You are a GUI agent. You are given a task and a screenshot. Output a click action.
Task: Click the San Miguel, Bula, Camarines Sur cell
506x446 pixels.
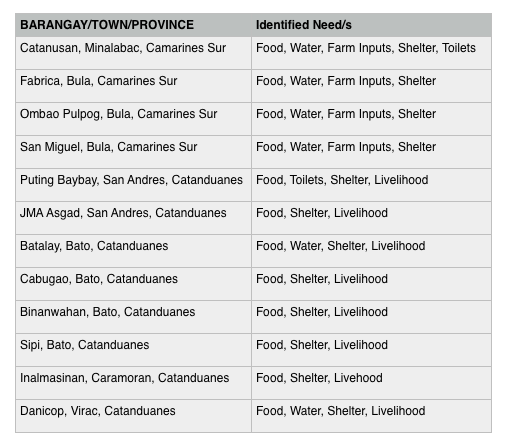[x=133, y=152]
